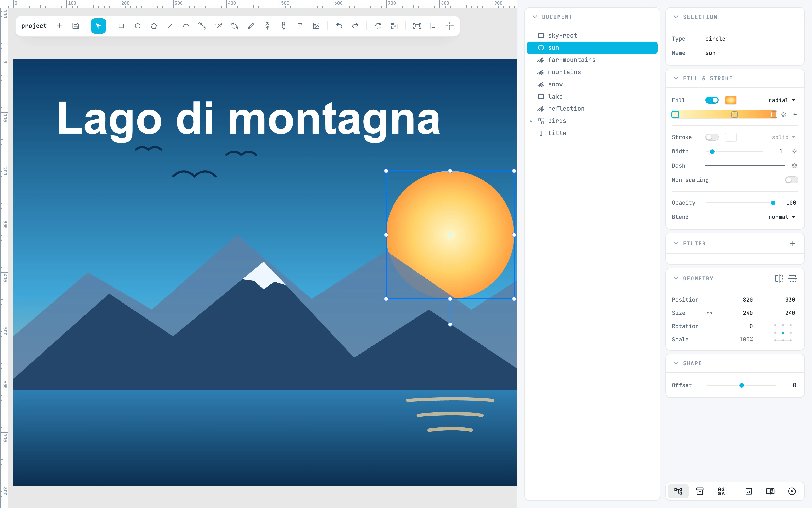Open the radial fill type dropdown
The image size is (812, 508).
point(782,100)
